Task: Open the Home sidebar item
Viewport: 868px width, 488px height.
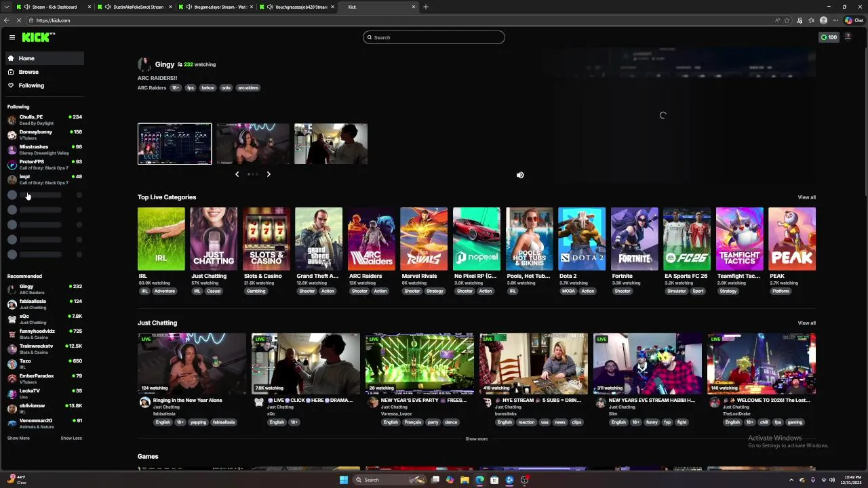Action: 45,58
